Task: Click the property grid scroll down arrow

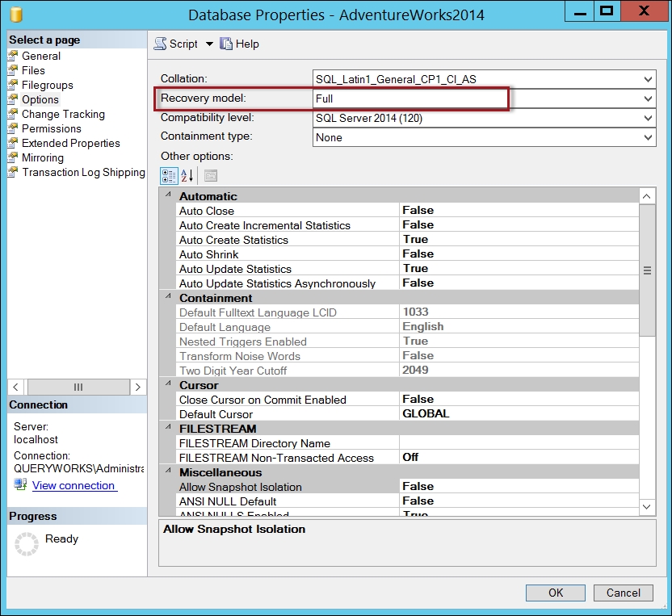Action: click(647, 507)
